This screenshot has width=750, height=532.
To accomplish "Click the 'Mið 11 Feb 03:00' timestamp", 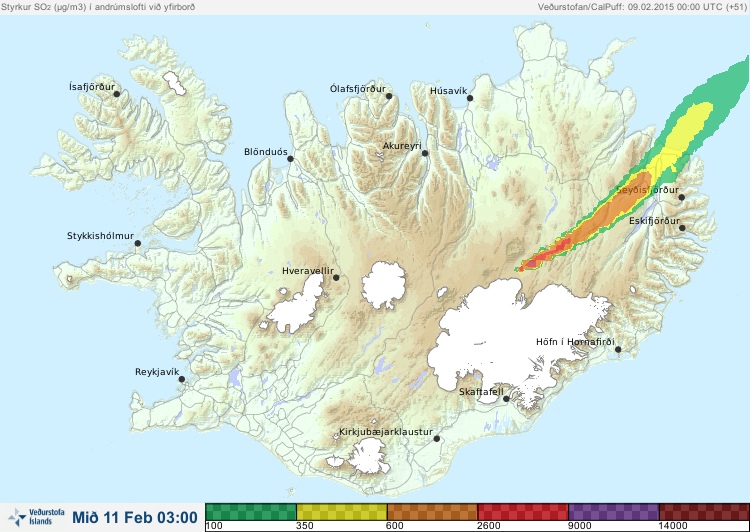I will pos(135,517).
